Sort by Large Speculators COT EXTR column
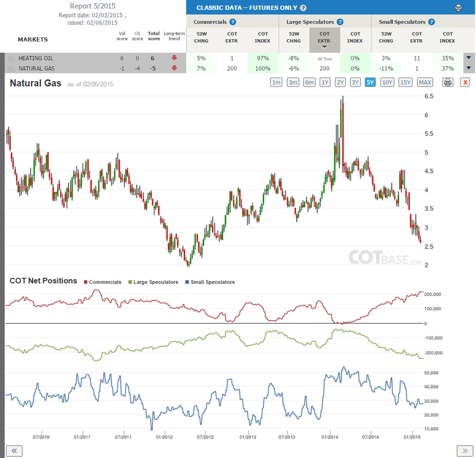The width and height of the screenshot is (476, 458). [x=324, y=40]
